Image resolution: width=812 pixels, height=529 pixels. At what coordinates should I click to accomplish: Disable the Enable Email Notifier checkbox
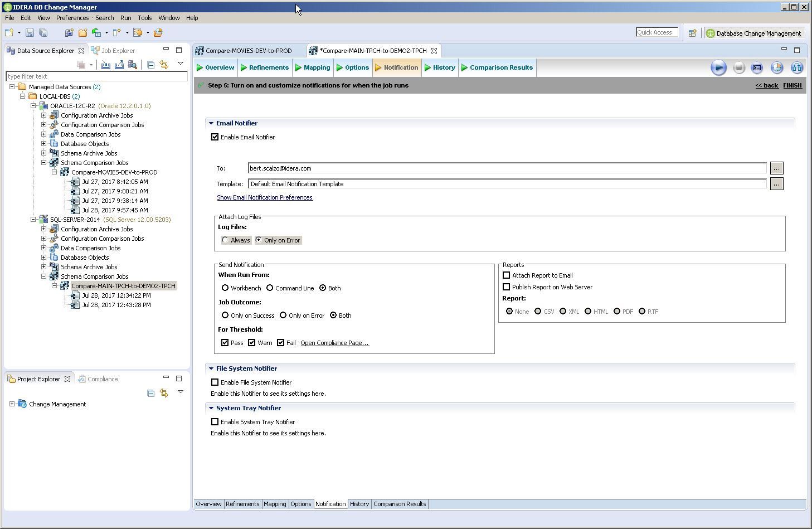tap(215, 137)
